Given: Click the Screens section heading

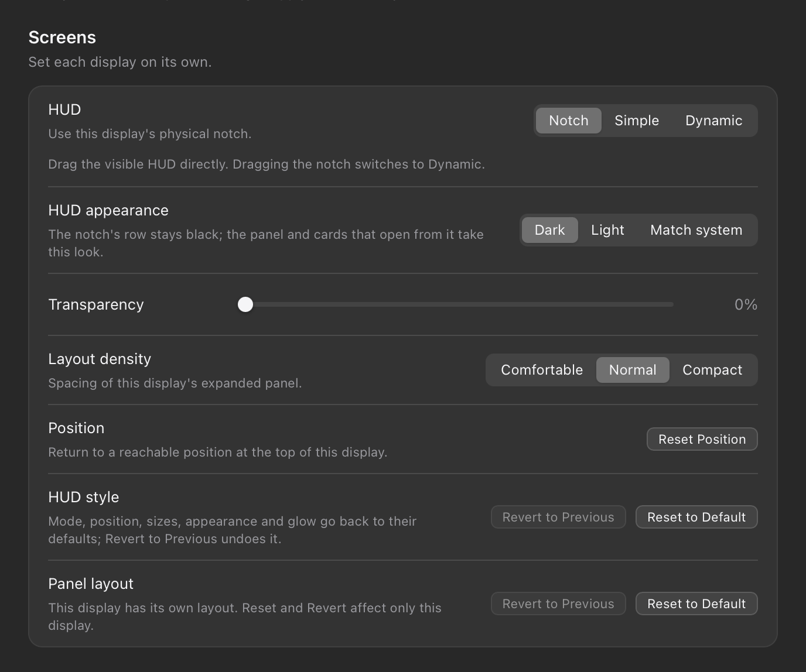Looking at the screenshot, I should tap(62, 37).
